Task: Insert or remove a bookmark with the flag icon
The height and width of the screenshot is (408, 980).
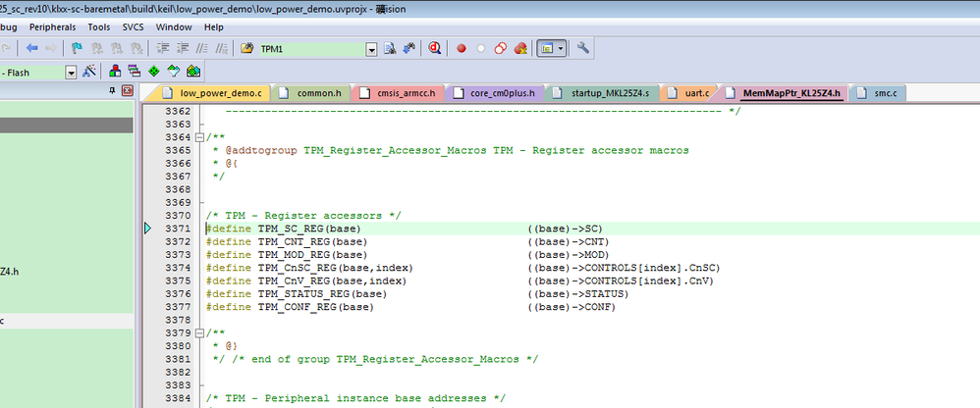Action: (x=77, y=48)
